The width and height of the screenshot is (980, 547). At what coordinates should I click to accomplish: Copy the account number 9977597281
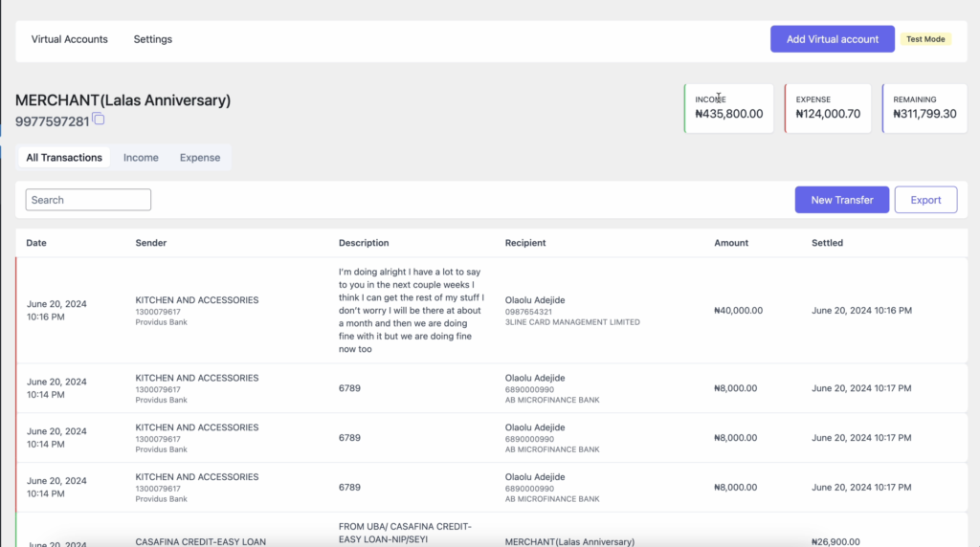pos(99,120)
